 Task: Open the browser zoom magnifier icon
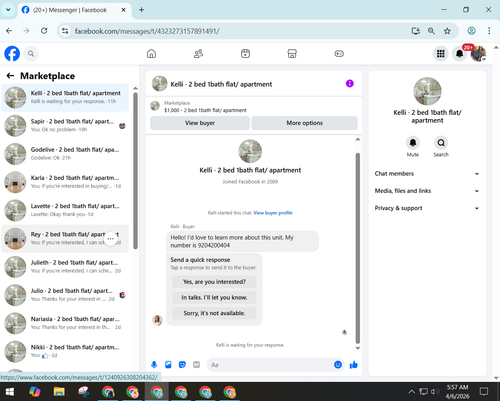click(431, 31)
